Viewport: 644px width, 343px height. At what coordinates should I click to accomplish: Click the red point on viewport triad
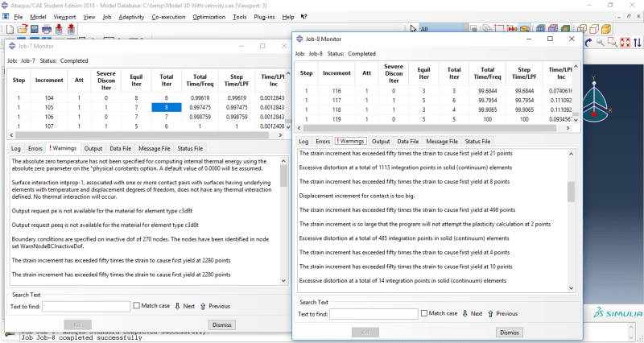pyautogui.click(x=594, y=114)
